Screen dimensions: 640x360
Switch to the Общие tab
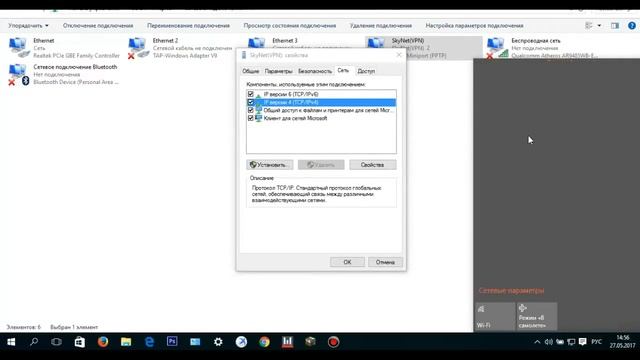point(251,71)
